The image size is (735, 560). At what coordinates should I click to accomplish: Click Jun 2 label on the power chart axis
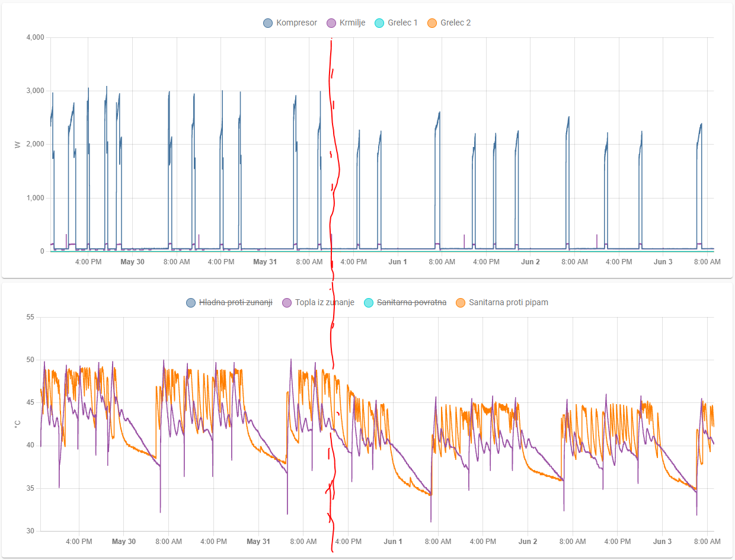point(531,261)
